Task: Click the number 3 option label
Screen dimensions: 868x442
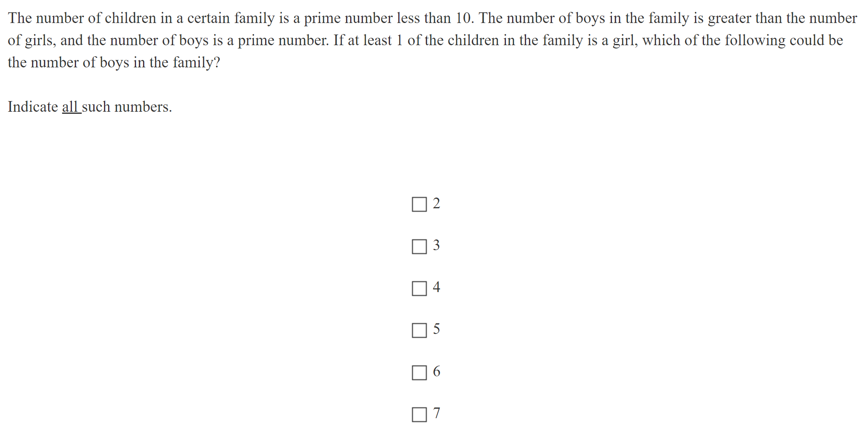Action: [436, 245]
